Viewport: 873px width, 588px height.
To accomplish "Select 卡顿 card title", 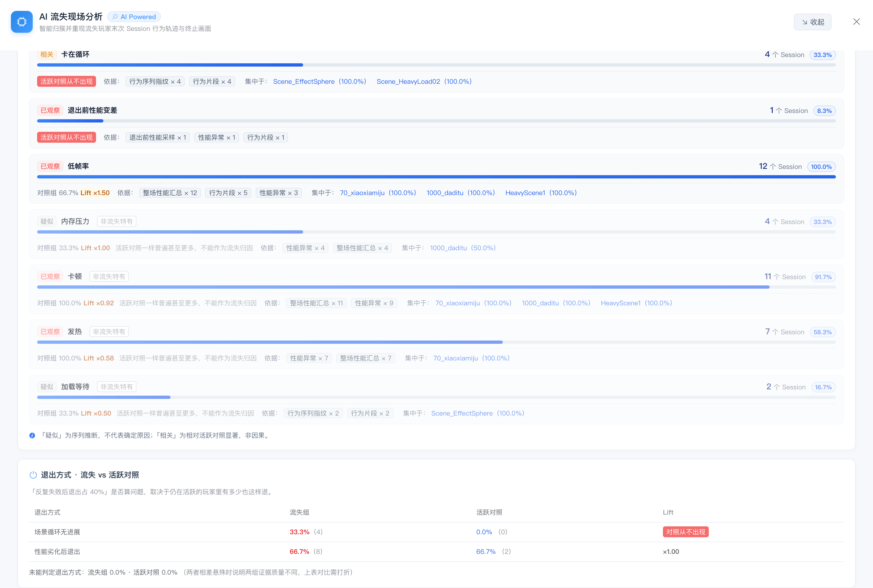I will click(x=74, y=276).
